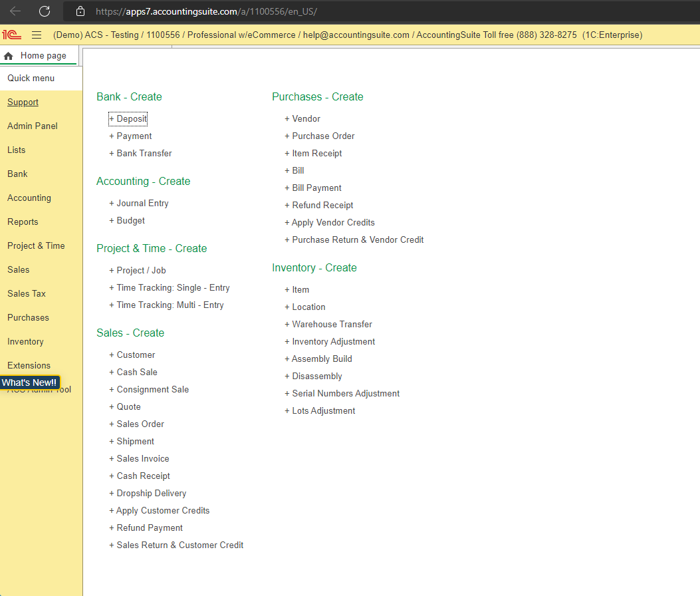
Task: Create a new Location
Action: pos(305,307)
